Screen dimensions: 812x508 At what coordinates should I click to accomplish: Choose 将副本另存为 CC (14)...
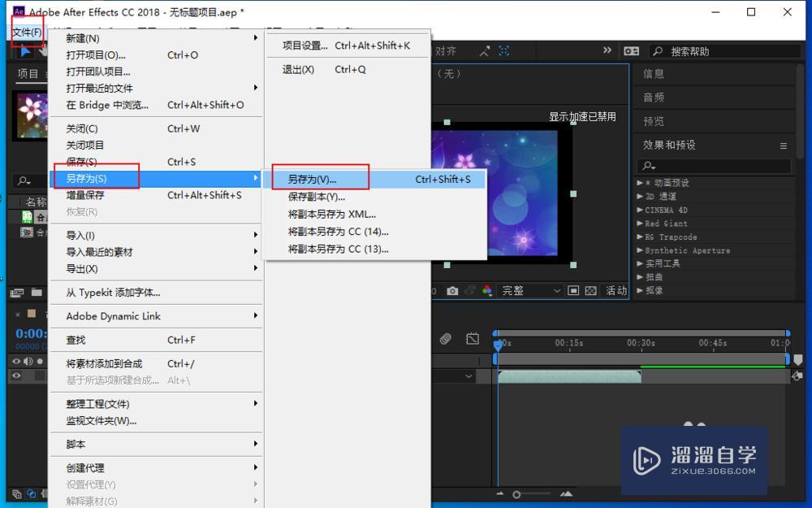(374, 232)
